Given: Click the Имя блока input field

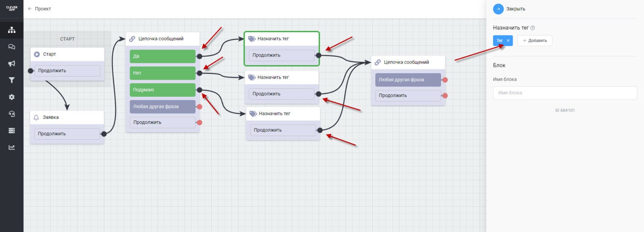Looking at the screenshot, I should pos(565,93).
